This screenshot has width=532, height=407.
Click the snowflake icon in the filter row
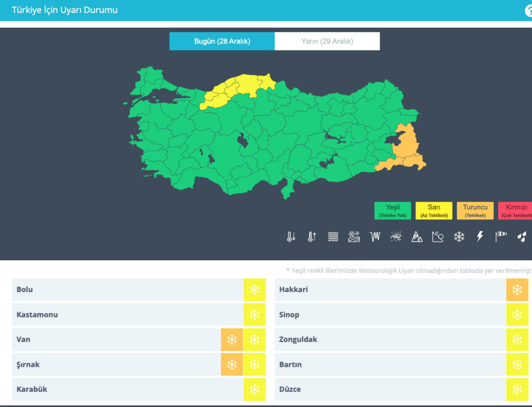click(459, 237)
